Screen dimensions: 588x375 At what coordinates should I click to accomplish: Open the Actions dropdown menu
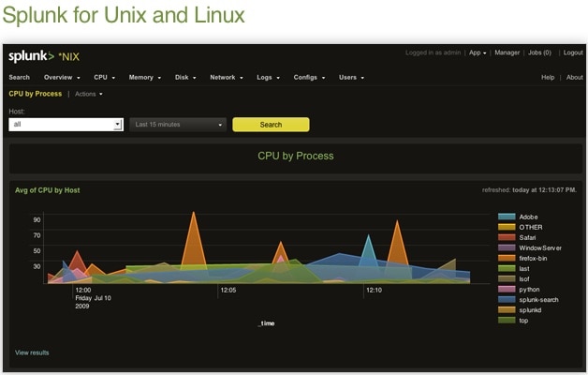(x=88, y=94)
